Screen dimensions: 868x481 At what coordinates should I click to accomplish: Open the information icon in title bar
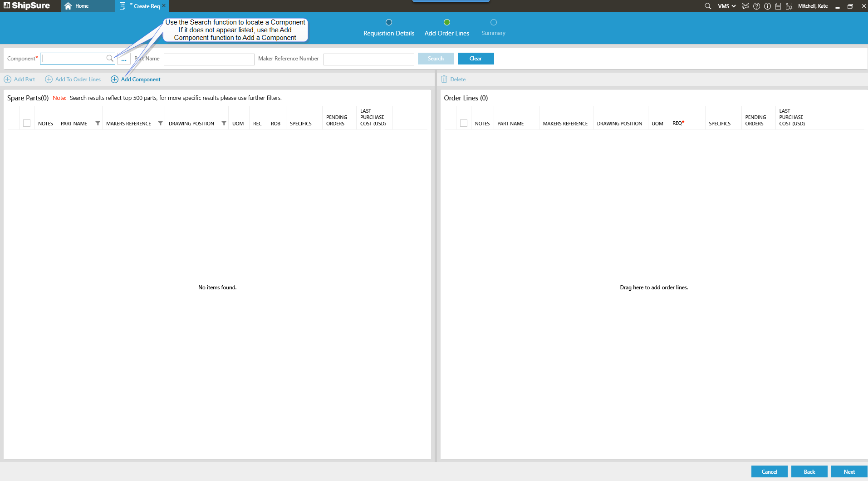point(767,6)
